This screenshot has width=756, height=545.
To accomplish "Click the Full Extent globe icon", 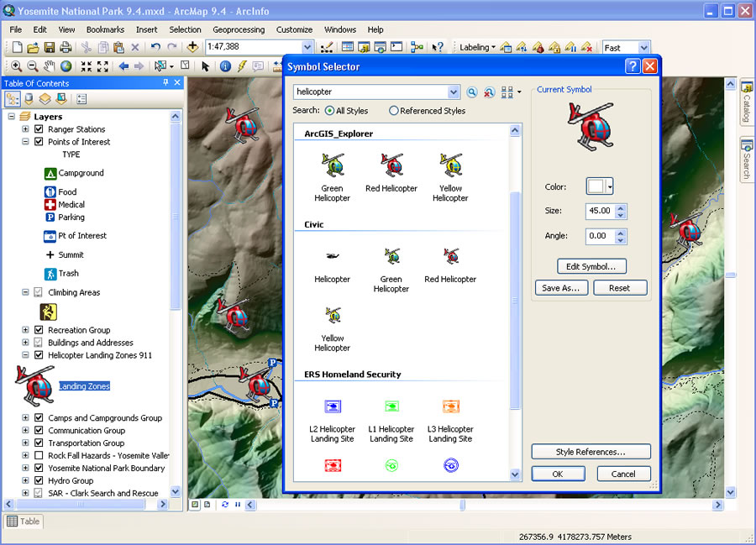I will point(66,66).
